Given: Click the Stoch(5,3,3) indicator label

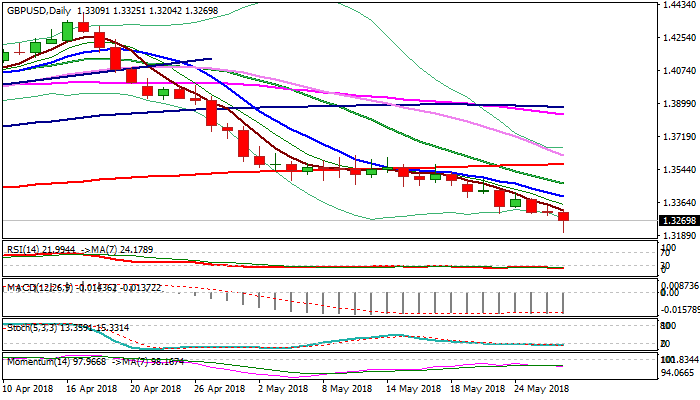Looking at the screenshot, I should point(32,327).
